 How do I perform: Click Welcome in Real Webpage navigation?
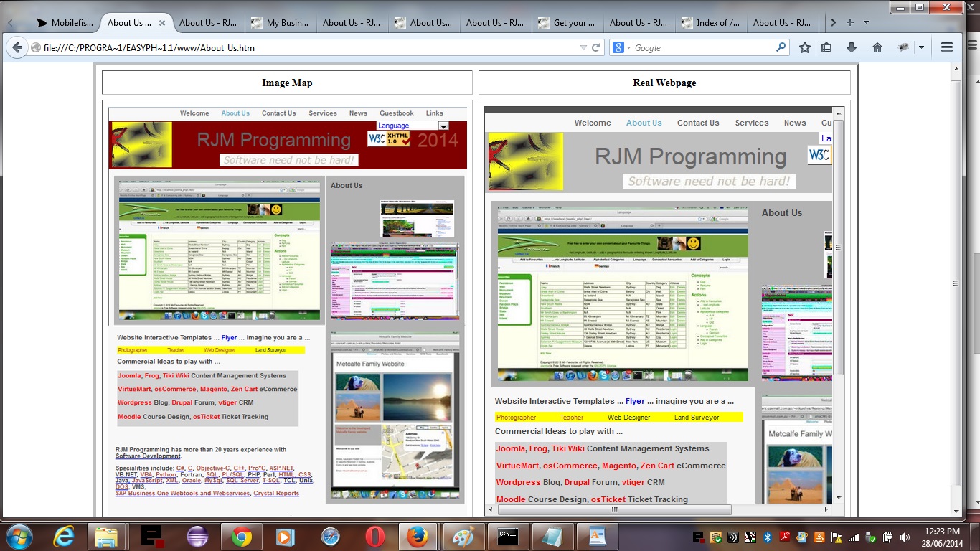[593, 123]
